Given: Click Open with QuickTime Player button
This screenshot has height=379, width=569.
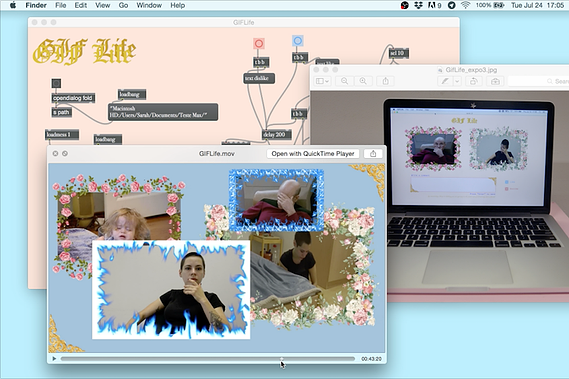Looking at the screenshot, I should (x=313, y=154).
